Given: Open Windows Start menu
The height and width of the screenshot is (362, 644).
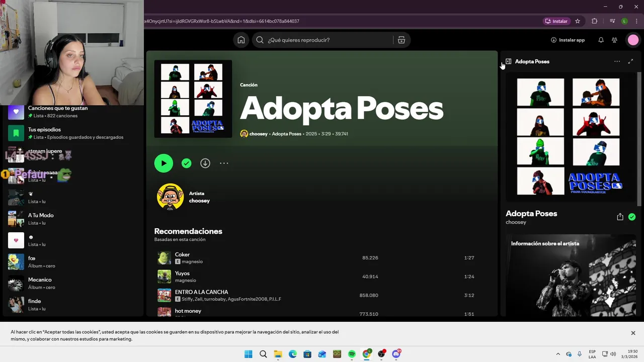Looking at the screenshot, I should coord(249,354).
